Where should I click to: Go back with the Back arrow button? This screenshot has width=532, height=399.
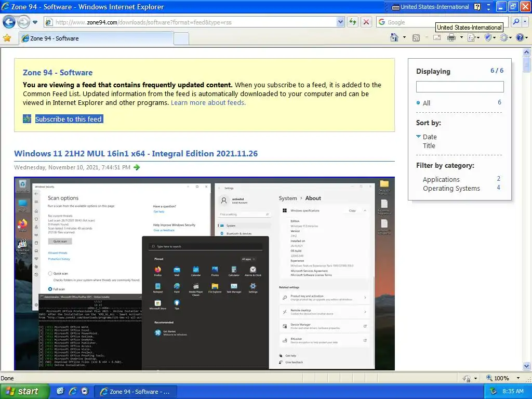tap(9, 22)
